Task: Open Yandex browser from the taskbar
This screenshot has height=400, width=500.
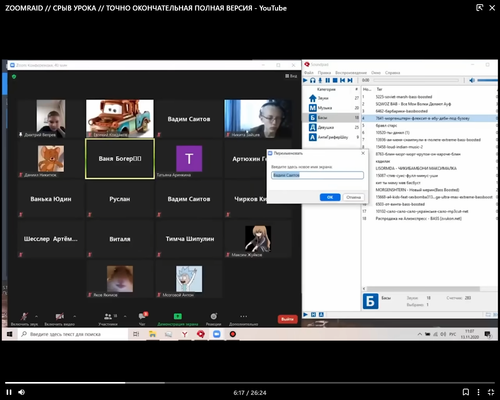Action: [x=184, y=334]
